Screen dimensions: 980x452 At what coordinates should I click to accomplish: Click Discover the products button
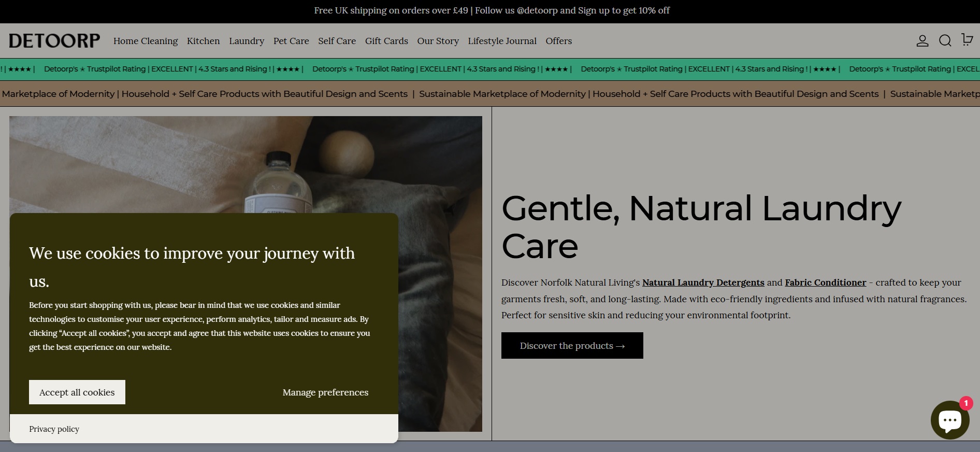572,346
